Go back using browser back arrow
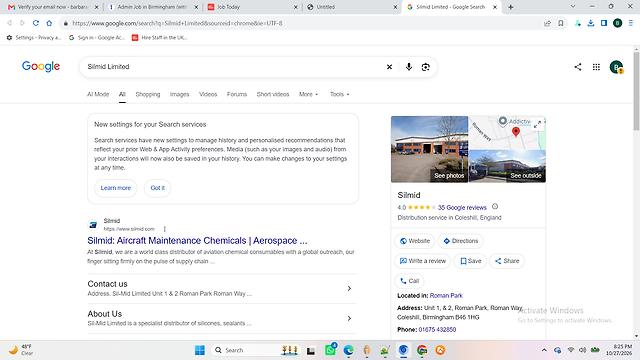Image resolution: width=640 pixels, height=360 pixels. [x=10, y=23]
